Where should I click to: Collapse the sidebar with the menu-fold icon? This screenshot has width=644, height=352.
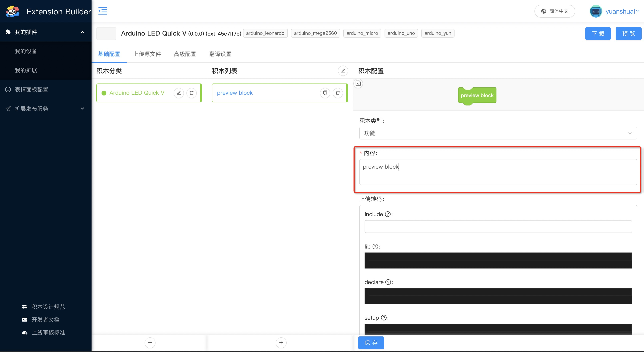103,11
